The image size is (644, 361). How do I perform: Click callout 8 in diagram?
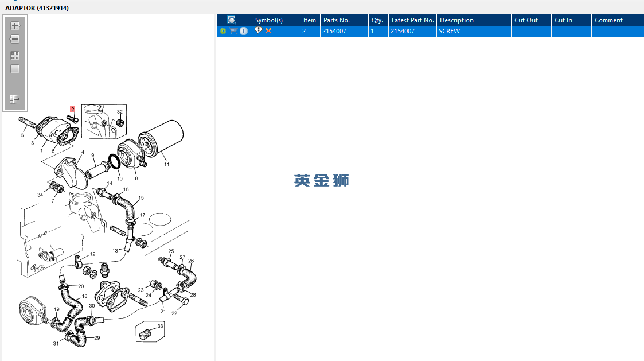(x=136, y=178)
